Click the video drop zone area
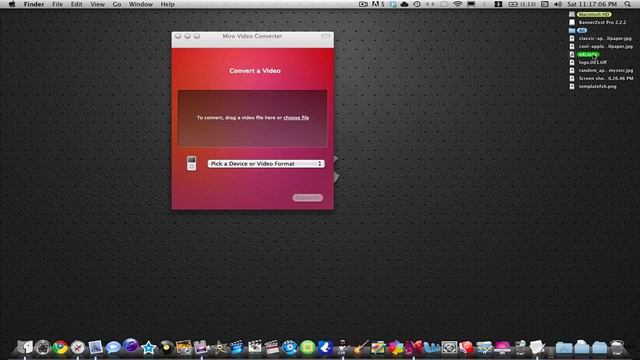The height and width of the screenshot is (360, 640). [x=253, y=118]
